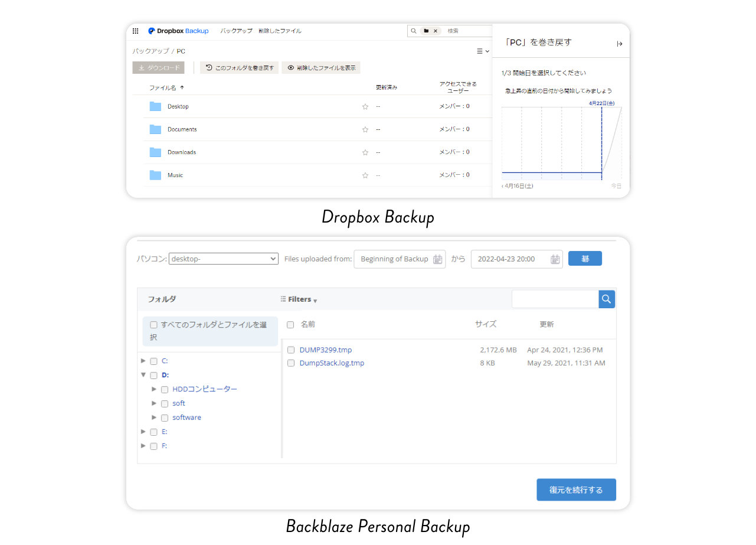Expand the C: drive tree node
Viewport: 756px width, 545px height.
[143, 361]
